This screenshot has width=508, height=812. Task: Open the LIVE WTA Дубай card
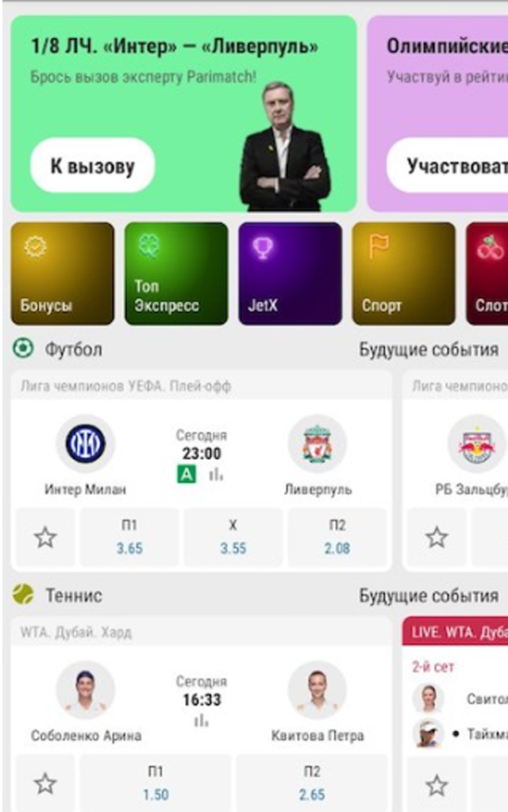[x=455, y=714]
